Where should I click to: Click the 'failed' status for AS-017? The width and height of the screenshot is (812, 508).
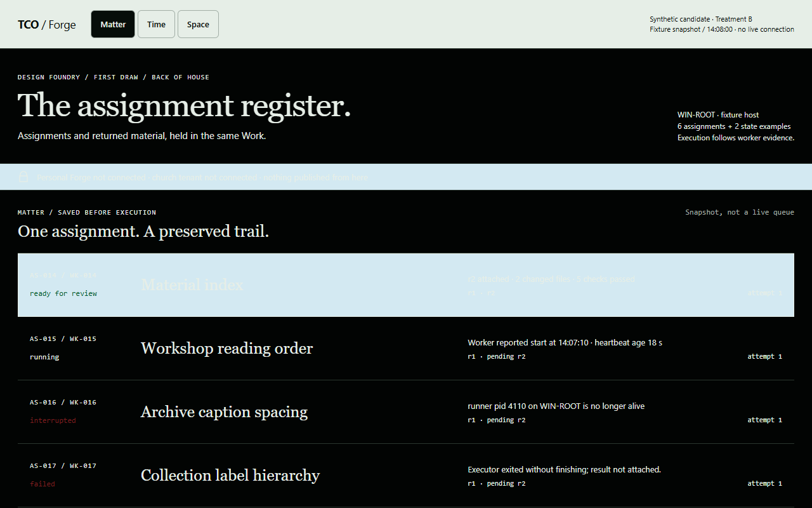click(x=43, y=484)
